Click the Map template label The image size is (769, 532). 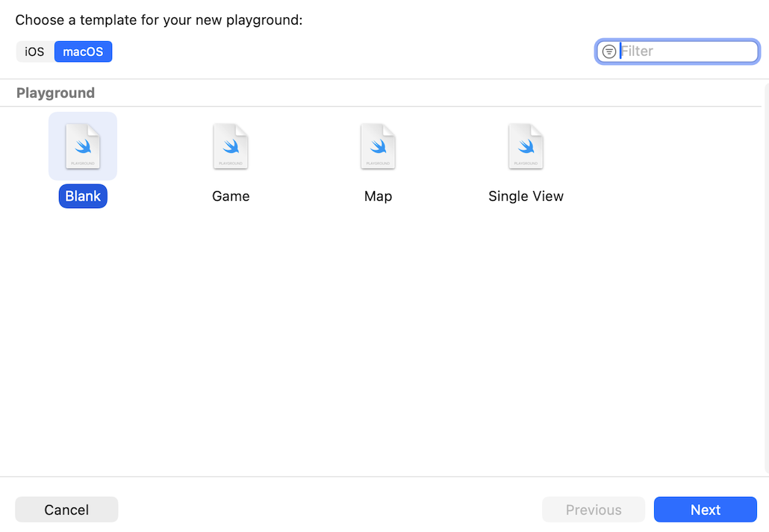[378, 196]
